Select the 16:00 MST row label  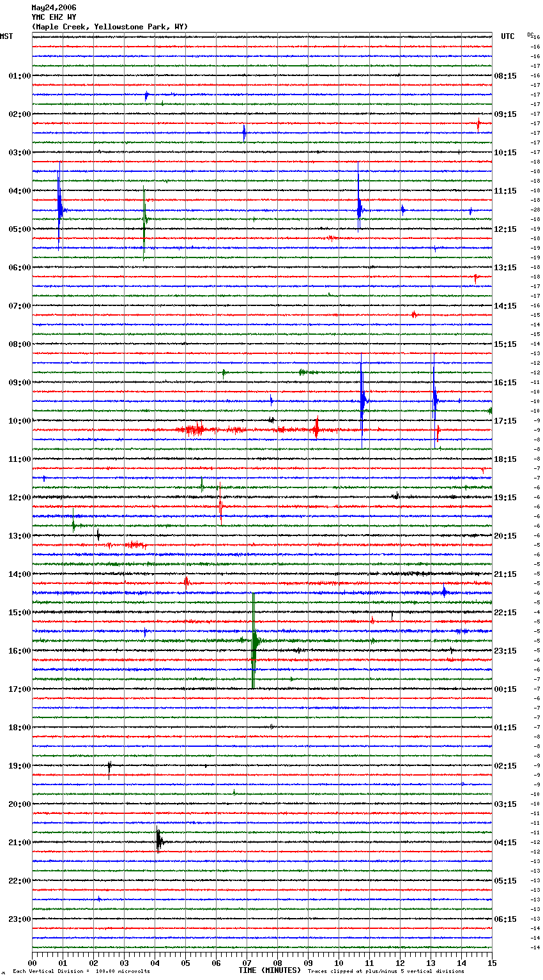[x=19, y=651]
